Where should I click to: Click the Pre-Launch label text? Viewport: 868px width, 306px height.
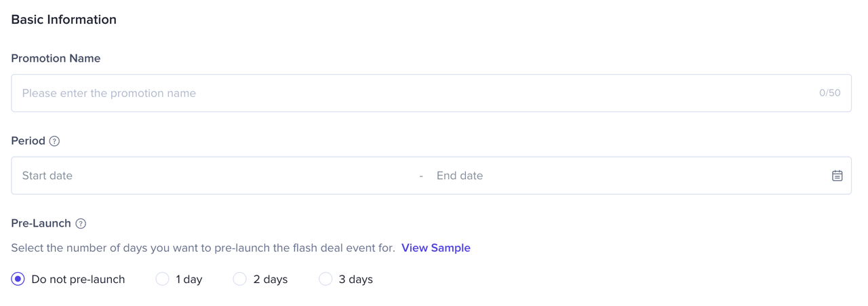pos(41,223)
